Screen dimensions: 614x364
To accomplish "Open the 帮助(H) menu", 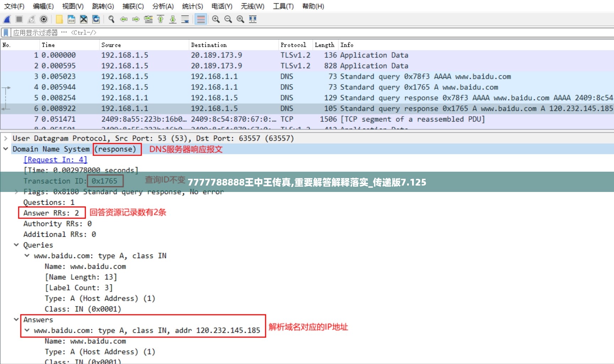I will (x=313, y=6).
